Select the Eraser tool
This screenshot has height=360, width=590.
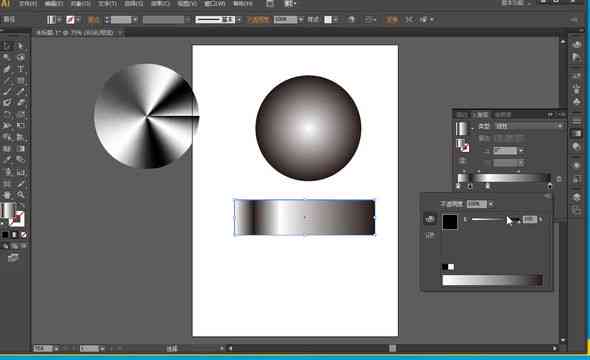[20, 103]
